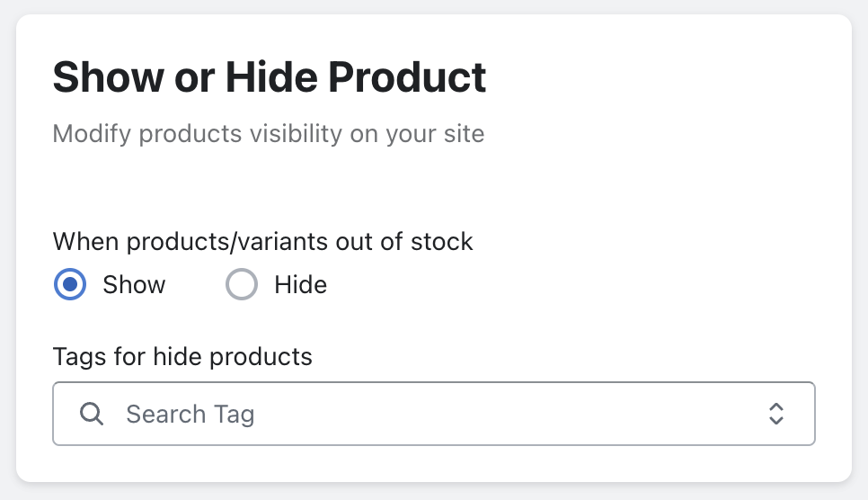
Task: Expand tag list with up-down chevron
Action: point(776,415)
